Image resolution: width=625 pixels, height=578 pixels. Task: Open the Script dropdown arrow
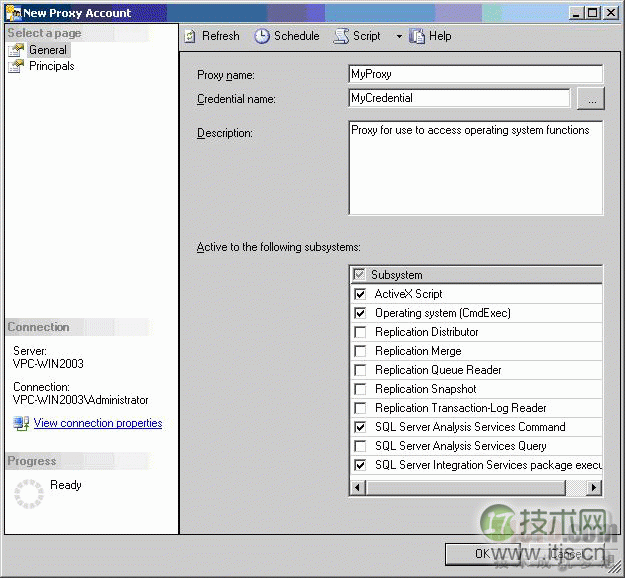point(399,36)
